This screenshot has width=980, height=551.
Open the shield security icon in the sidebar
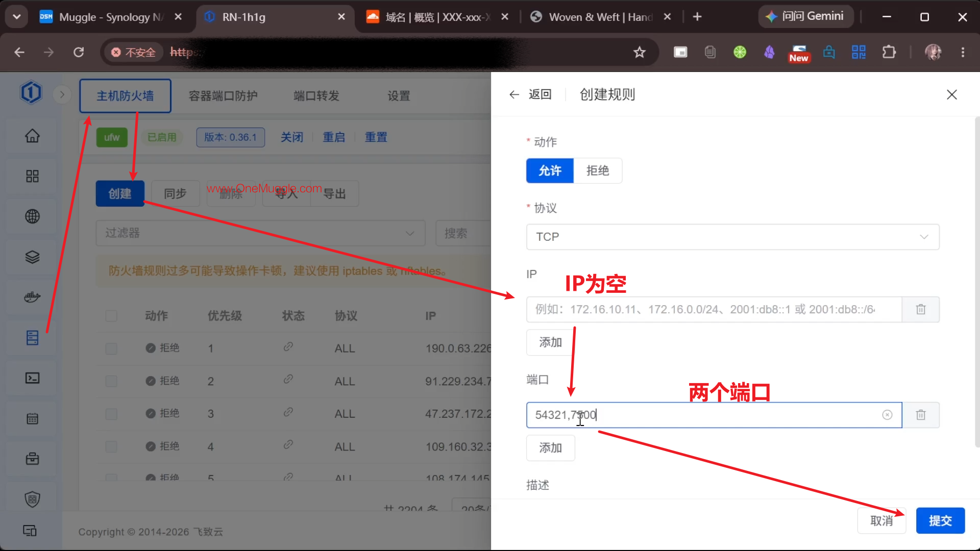[32, 499]
